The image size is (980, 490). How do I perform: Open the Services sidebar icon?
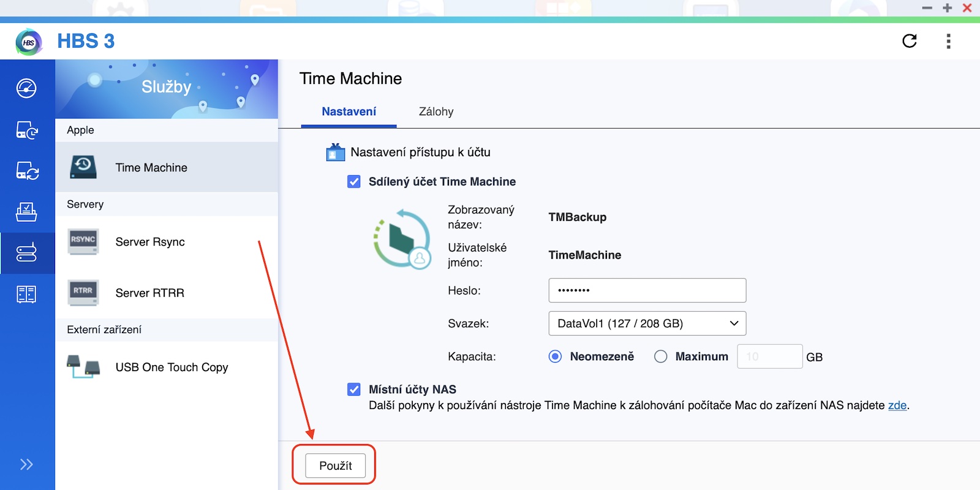pyautogui.click(x=26, y=252)
